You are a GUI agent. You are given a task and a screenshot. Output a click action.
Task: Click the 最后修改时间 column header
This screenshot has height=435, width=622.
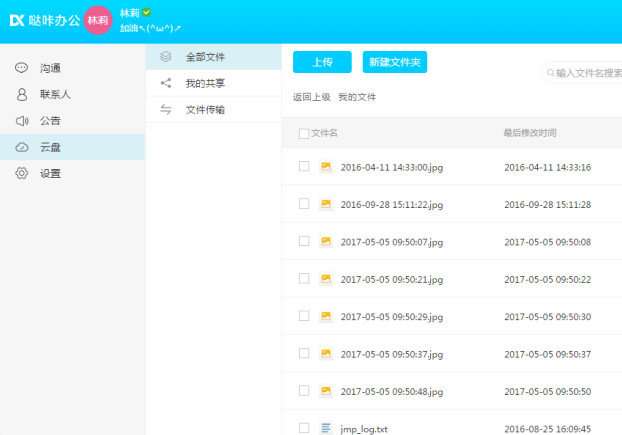pyautogui.click(x=530, y=133)
